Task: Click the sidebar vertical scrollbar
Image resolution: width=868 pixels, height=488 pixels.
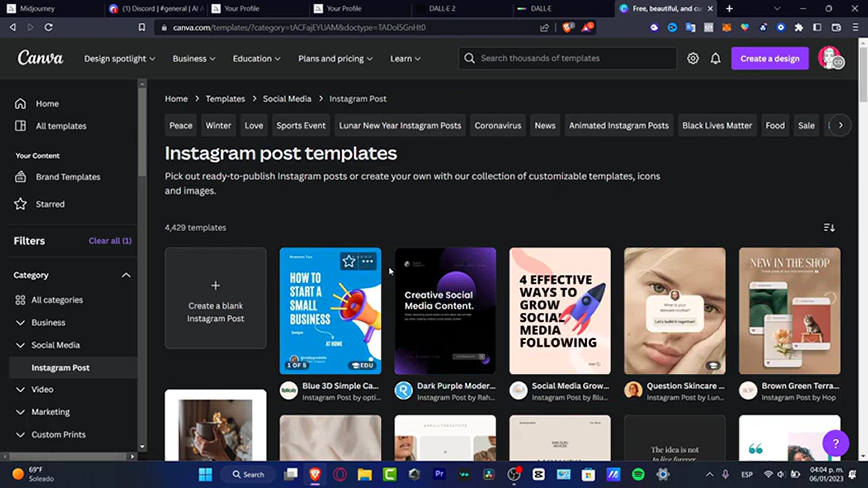Action: [x=142, y=131]
